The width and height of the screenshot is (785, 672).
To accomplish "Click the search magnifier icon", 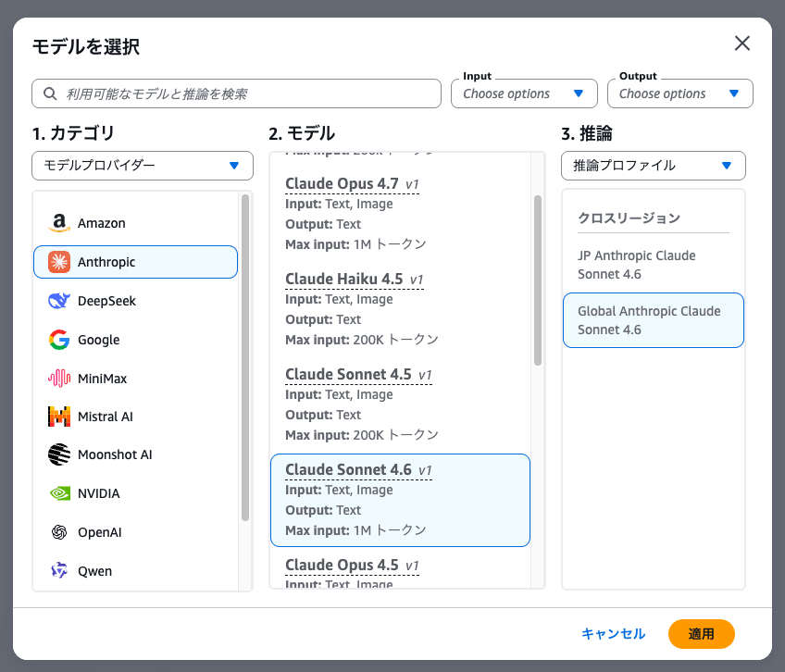I will point(50,93).
